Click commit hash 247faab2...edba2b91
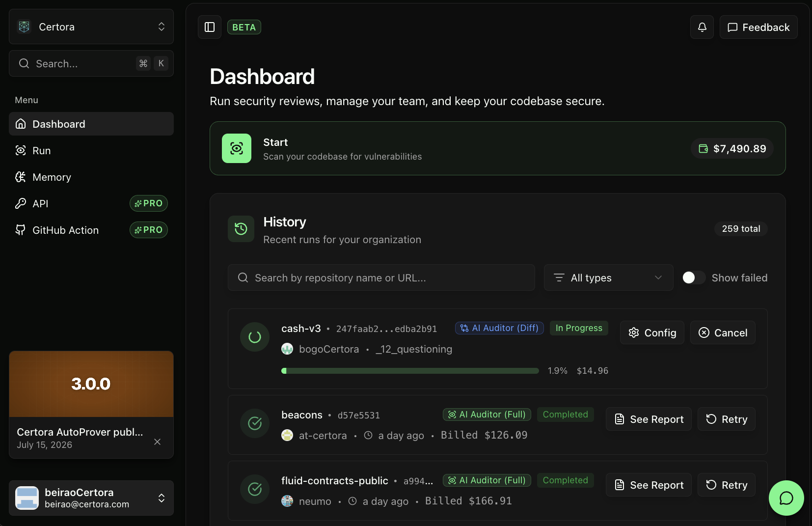812x526 pixels. (386, 329)
